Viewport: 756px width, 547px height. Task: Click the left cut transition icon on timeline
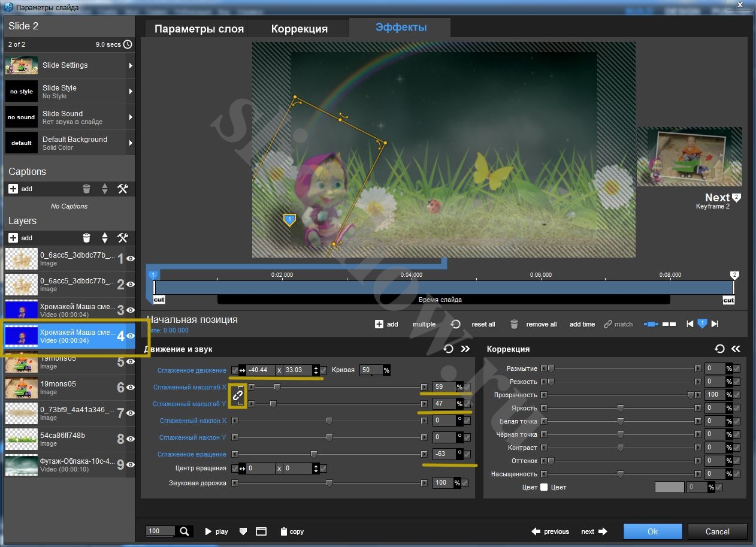159,300
